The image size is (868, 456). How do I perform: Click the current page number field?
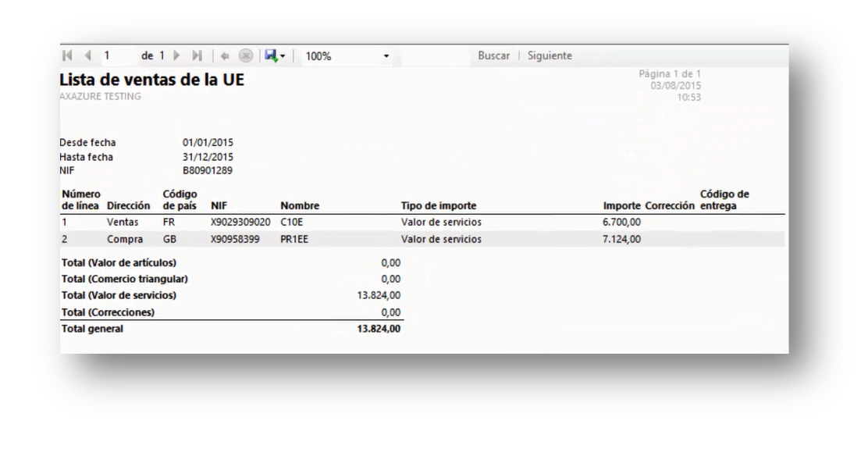(117, 55)
